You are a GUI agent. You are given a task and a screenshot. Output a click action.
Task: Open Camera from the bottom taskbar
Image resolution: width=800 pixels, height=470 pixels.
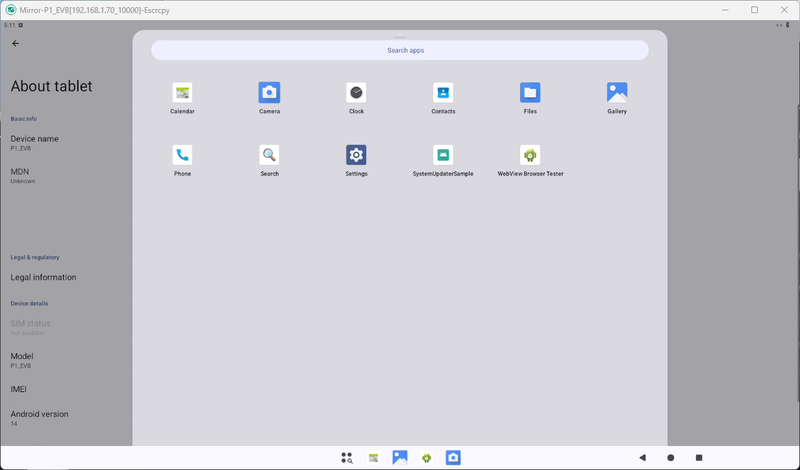point(453,458)
